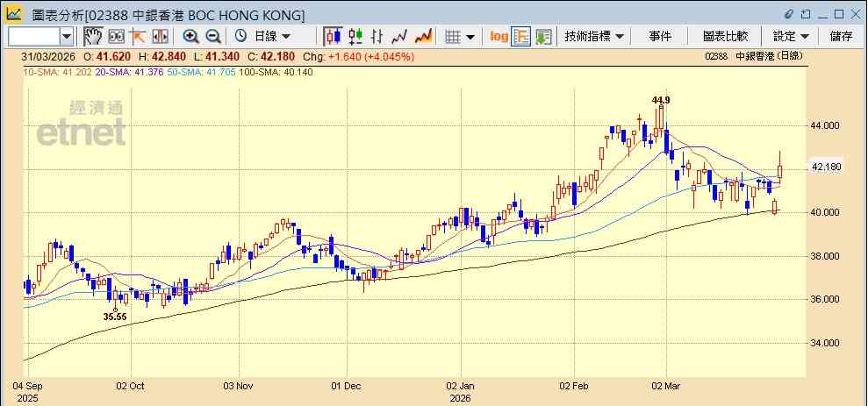The height and width of the screenshot is (406, 868).
Task: Click the H: 42.840 high value
Action: click(161, 56)
